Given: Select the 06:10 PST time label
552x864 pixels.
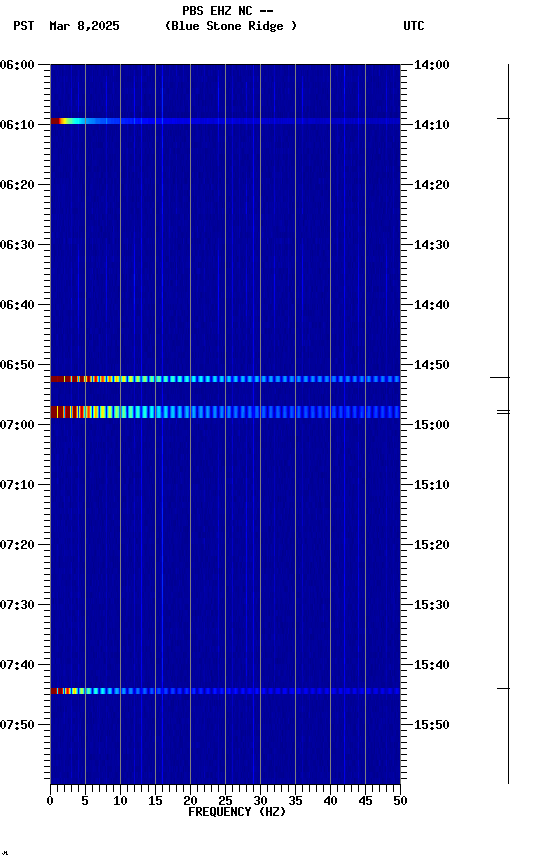Looking at the screenshot, I should pyautogui.click(x=17, y=125).
